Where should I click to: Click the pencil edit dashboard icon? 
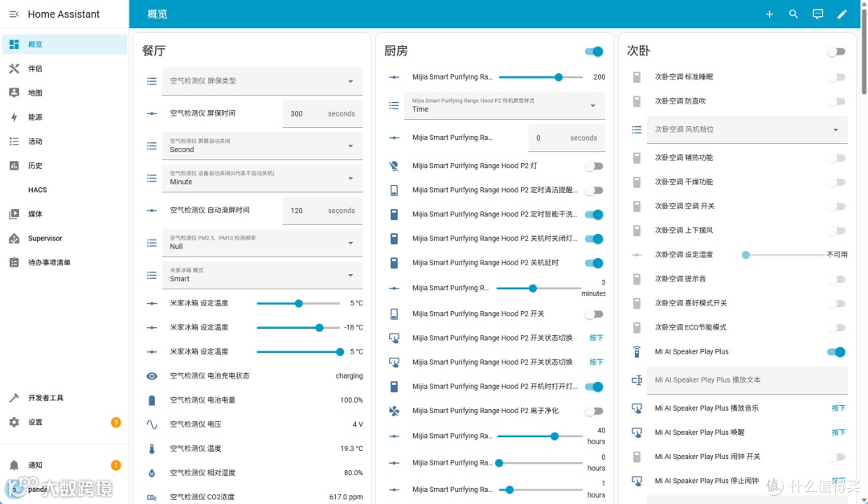pos(842,14)
